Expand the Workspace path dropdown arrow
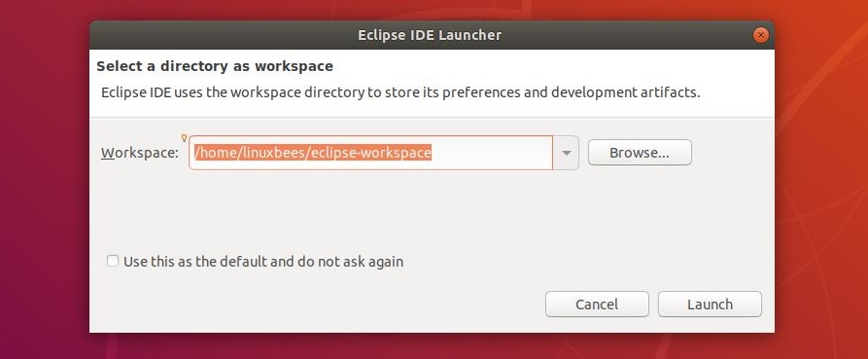The image size is (868, 359). (566, 153)
